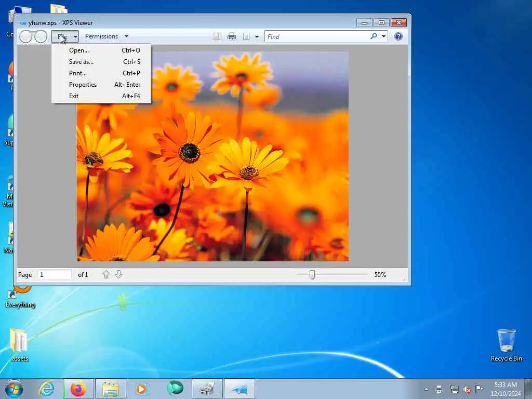Open XPS Viewer help icon

click(x=398, y=36)
